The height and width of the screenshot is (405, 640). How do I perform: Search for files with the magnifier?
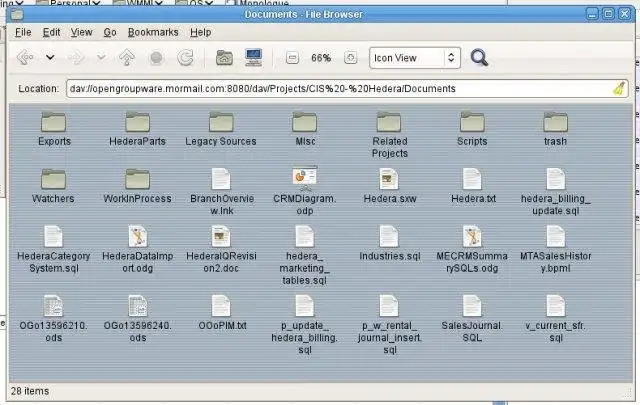coord(479,58)
